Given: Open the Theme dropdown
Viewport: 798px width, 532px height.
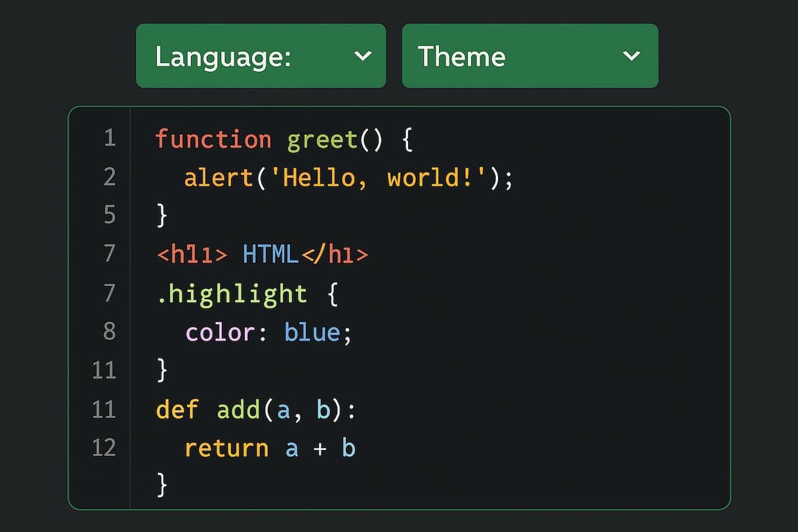Looking at the screenshot, I should click(x=529, y=56).
